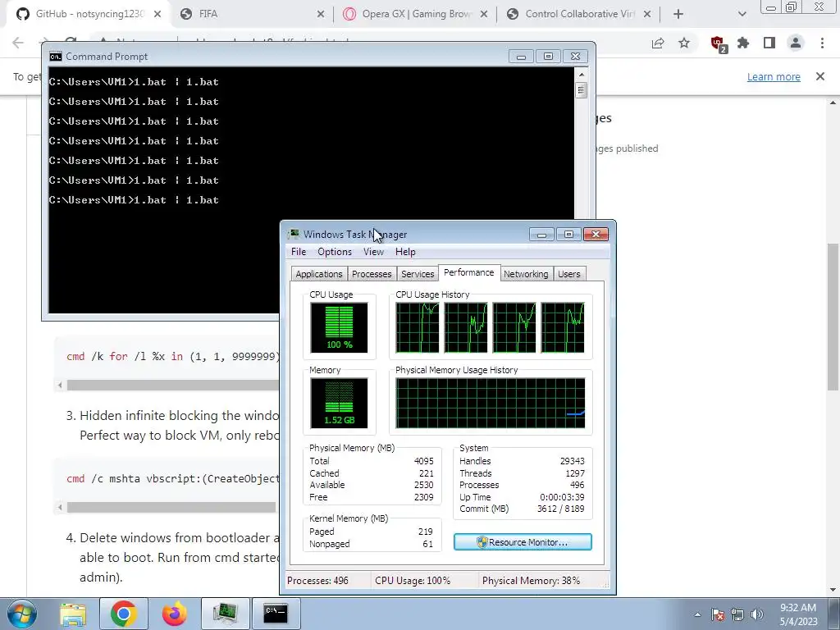The height and width of the screenshot is (630, 840).
Task: Click the status bar Physical Memory: 38%
Action: click(531, 581)
